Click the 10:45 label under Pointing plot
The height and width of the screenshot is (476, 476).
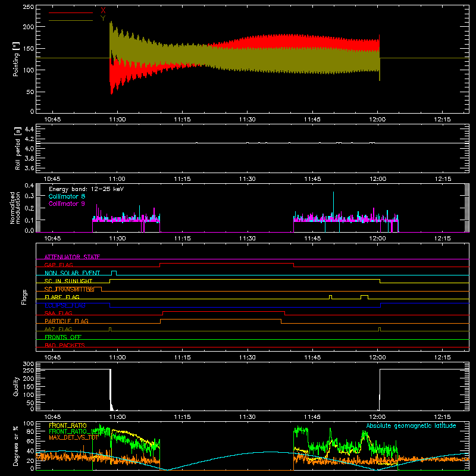point(52,120)
